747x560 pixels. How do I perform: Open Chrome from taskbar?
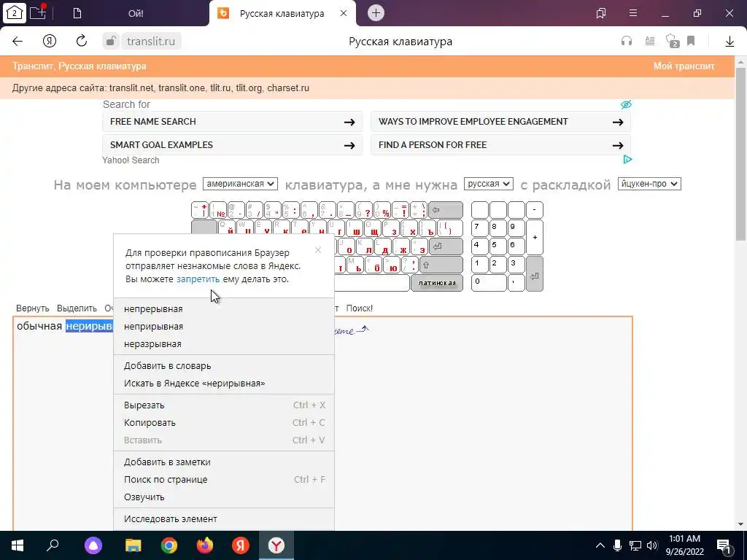(x=169, y=545)
